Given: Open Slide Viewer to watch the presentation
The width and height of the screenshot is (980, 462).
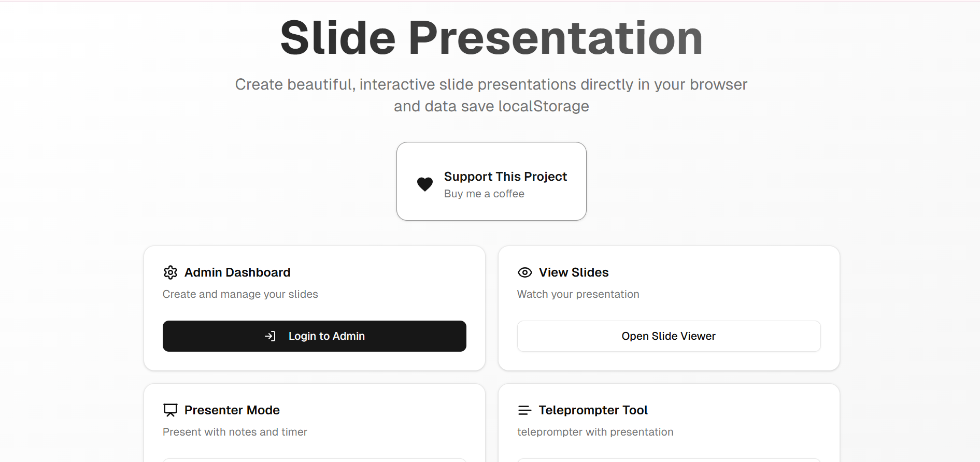Looking at the screenshot, I should click(669, 336).
